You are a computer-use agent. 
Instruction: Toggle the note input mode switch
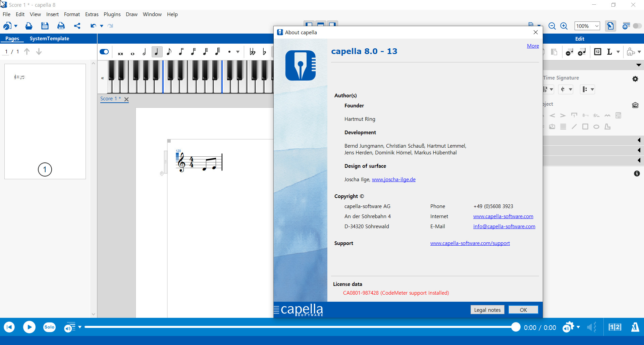click(x=104, y=52)
